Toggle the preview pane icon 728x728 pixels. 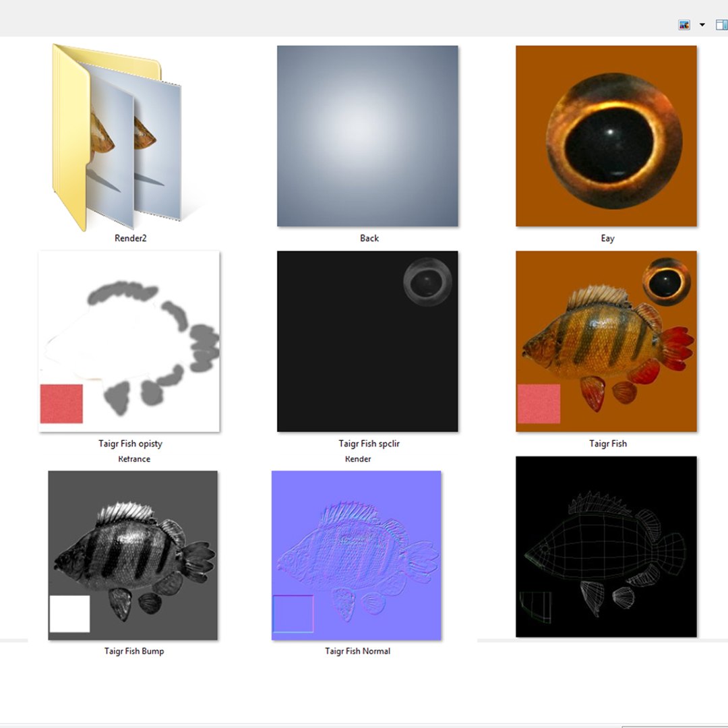(722, 25)
